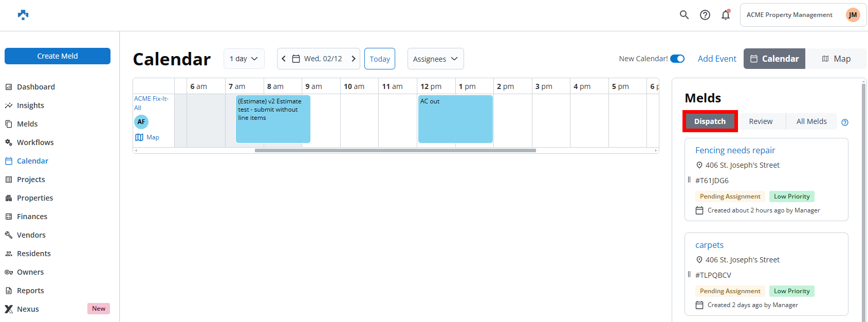Open the Assignees dropdown
Screen dimensions: 868x322
coord(435,59)
